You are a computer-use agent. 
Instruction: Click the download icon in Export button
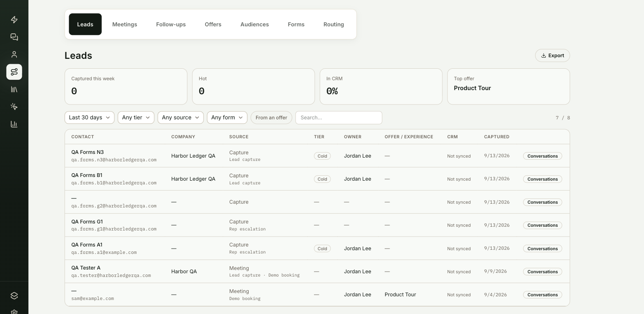(543, 56)
